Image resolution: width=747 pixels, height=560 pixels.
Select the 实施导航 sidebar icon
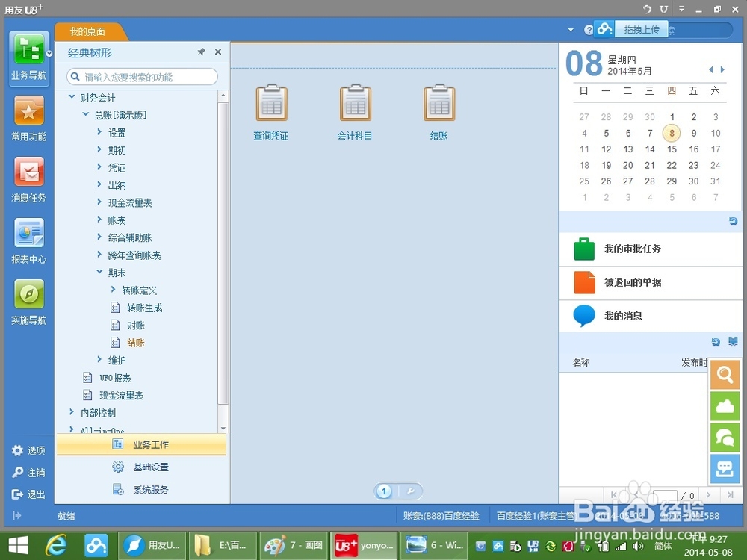click(28, 300)
